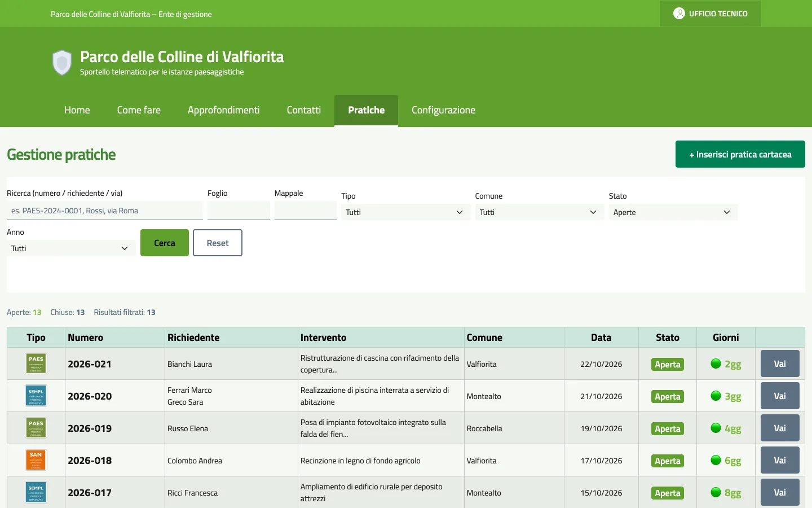Go to the Home tab
The height and width of the screenshot is (508, 812).
77,110
